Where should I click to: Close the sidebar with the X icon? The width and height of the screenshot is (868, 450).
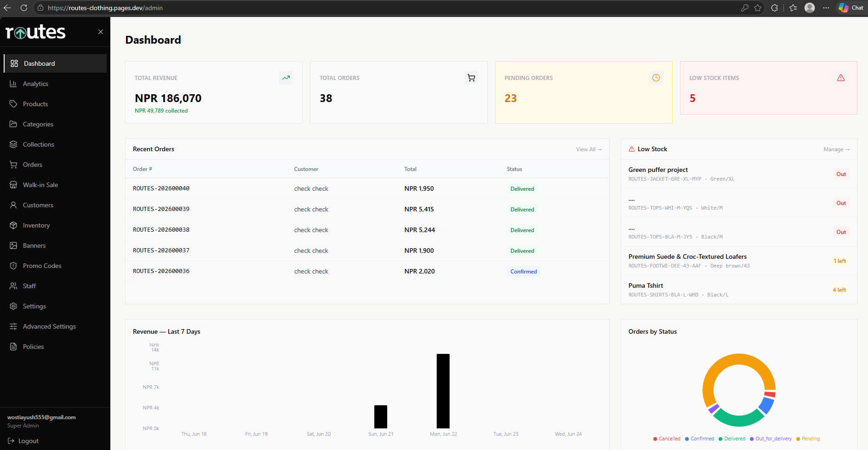click(101, 32)
